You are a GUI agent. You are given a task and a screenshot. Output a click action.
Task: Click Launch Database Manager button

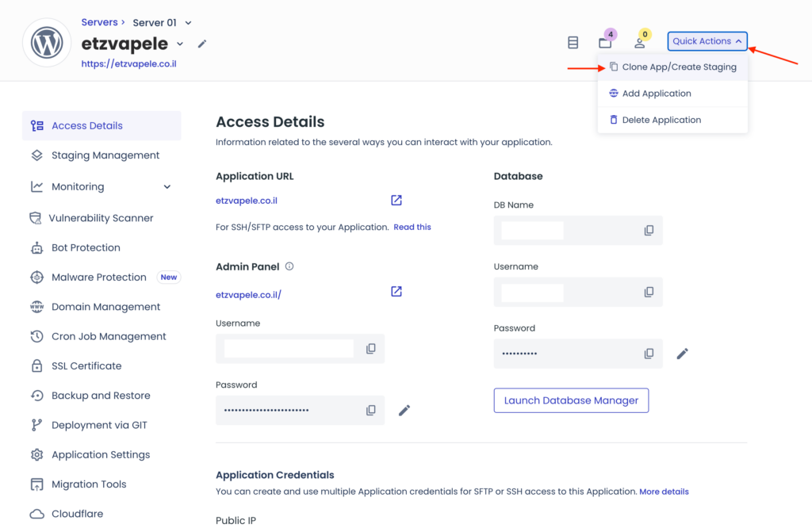pos(571,400)
